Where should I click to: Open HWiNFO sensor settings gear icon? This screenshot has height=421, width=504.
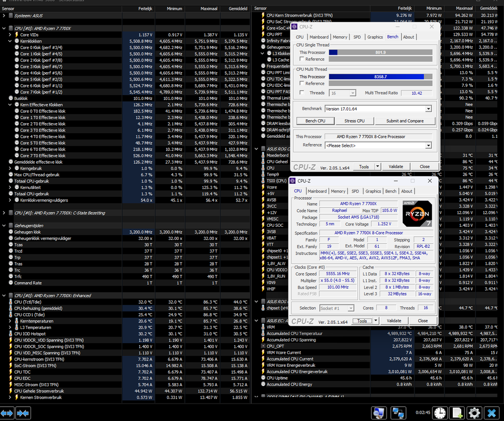[474, 413]
